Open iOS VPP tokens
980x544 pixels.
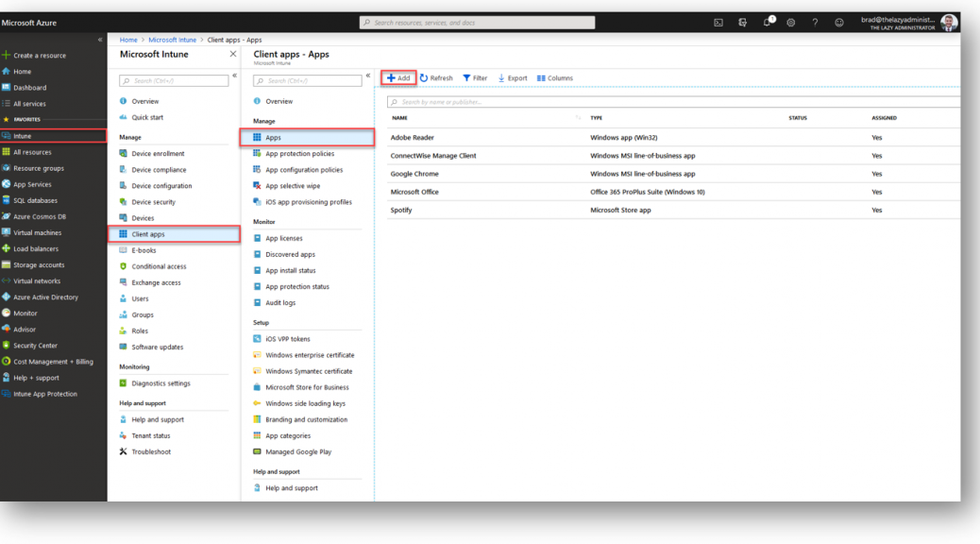point(288,339)
